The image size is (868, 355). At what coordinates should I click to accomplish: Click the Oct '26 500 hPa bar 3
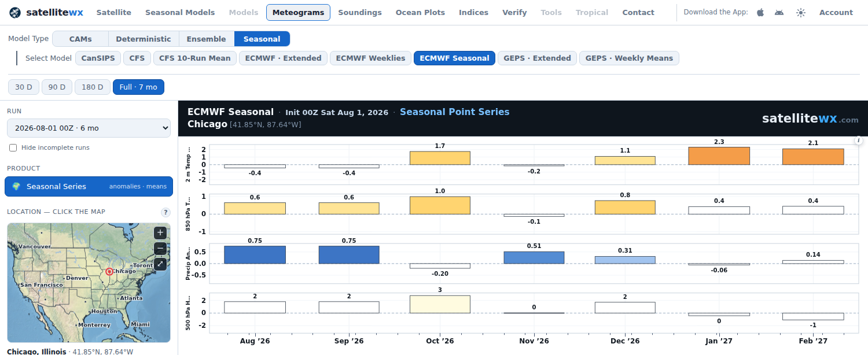pyautogui.click(x=440, y=304)
